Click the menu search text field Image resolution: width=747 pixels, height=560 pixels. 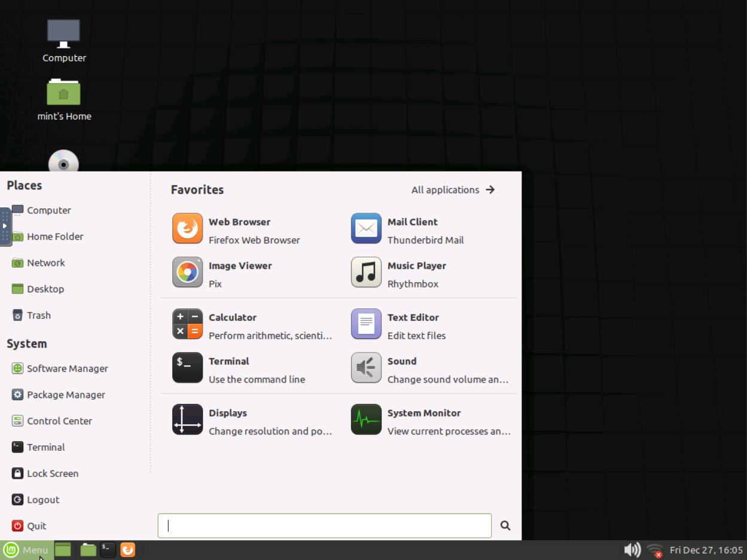click(324, 526)
